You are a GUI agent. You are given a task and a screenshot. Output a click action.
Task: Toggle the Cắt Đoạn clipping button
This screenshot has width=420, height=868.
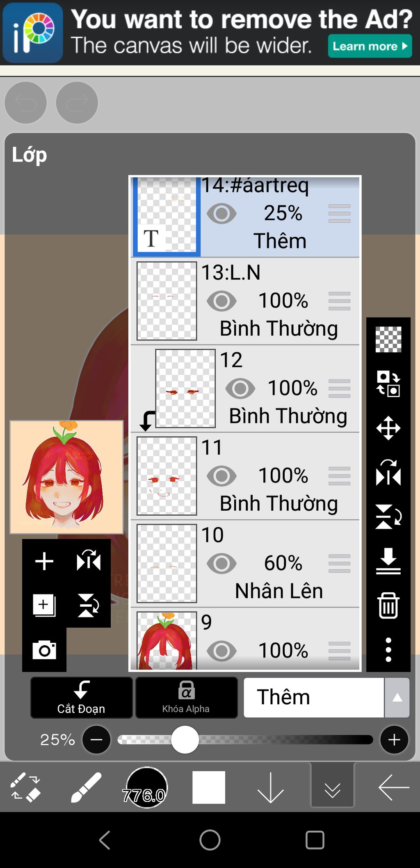pyautogui.click(x=81, y=697)
